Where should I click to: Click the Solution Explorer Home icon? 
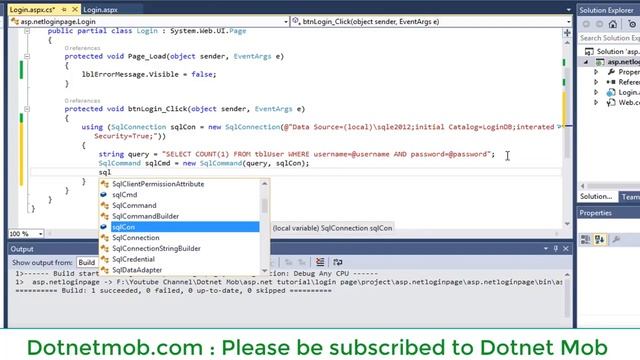coord(613,24)
